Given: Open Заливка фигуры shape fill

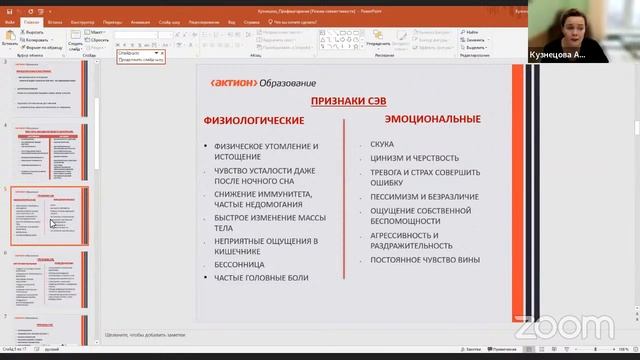Looking at the screenshot, I should (431, 32).
